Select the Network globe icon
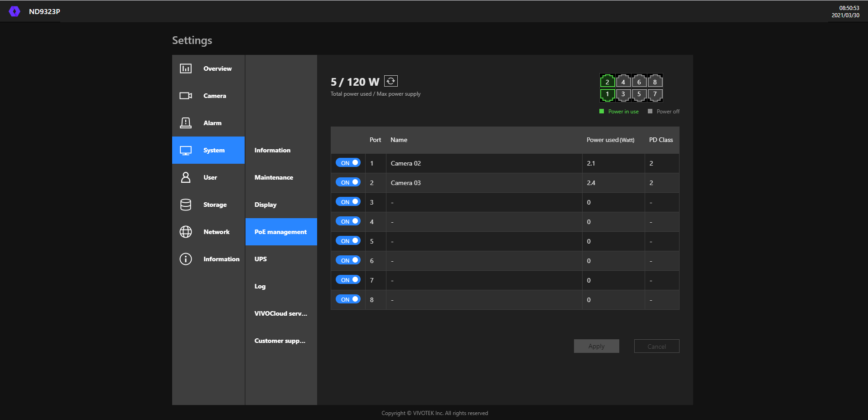This screenshot has width=868, height=420. pyautogui.click(x=186, y=232)
